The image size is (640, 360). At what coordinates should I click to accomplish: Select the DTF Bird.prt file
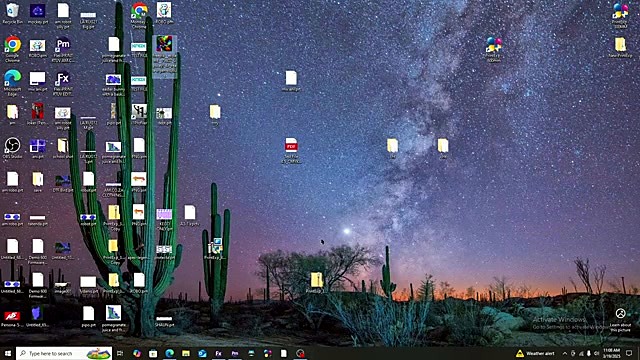point(62,183)
